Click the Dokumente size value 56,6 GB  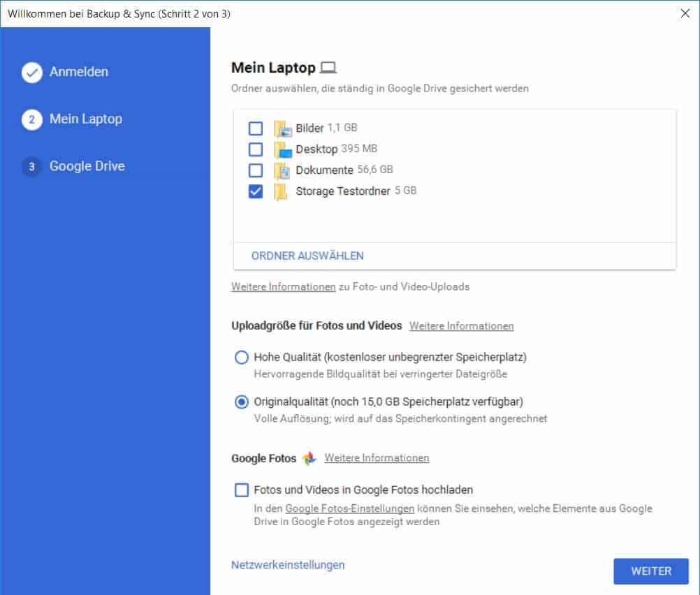tap(375, 170)
